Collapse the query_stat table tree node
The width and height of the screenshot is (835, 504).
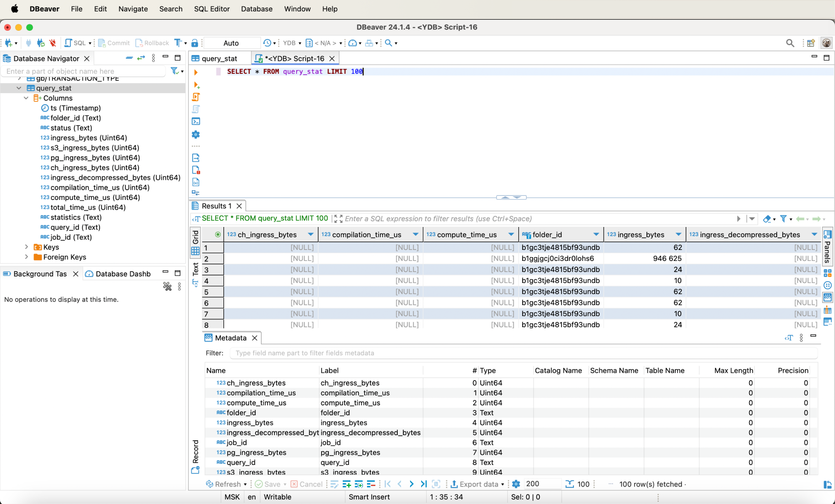[x=19, y=88]
